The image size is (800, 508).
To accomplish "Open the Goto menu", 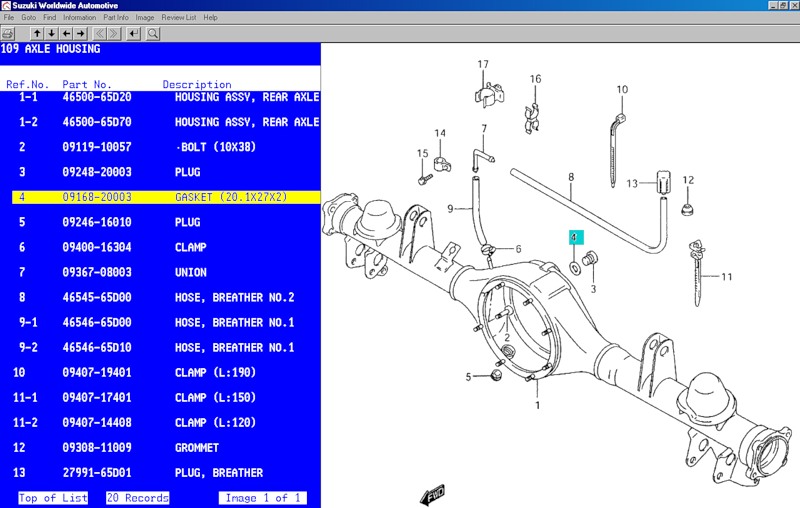I will [29, 18].
